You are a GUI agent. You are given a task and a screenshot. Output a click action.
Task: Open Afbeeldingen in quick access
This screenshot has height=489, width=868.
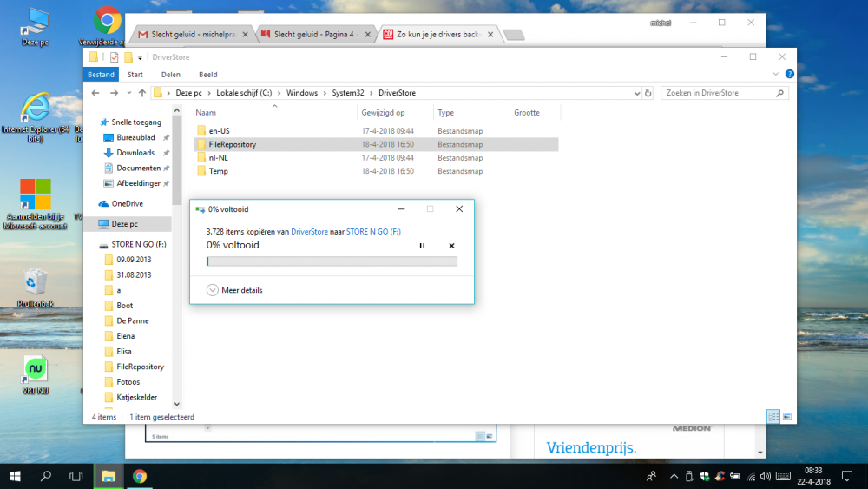pyautogui.click(x=139, y=183)
